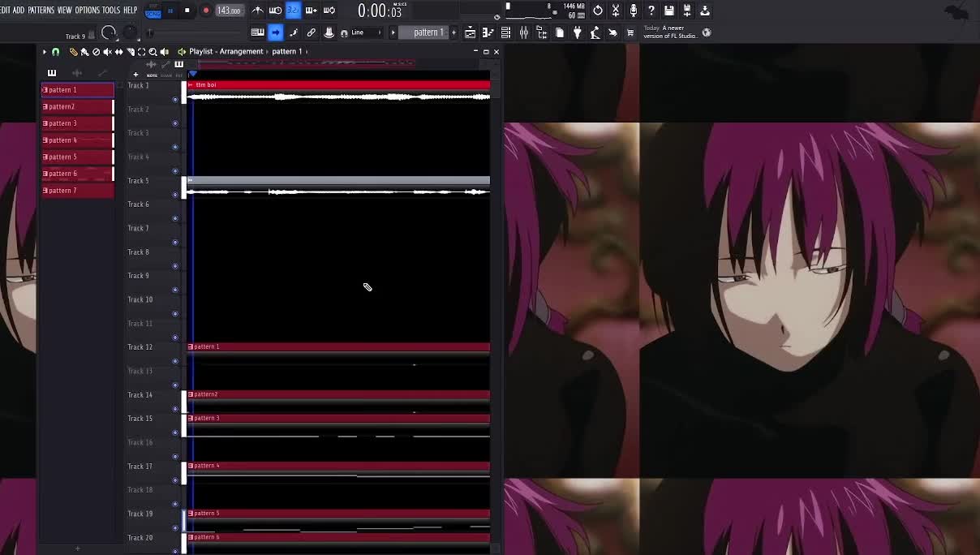Toggle playlist snap magnet icon

tap(55, 52)
